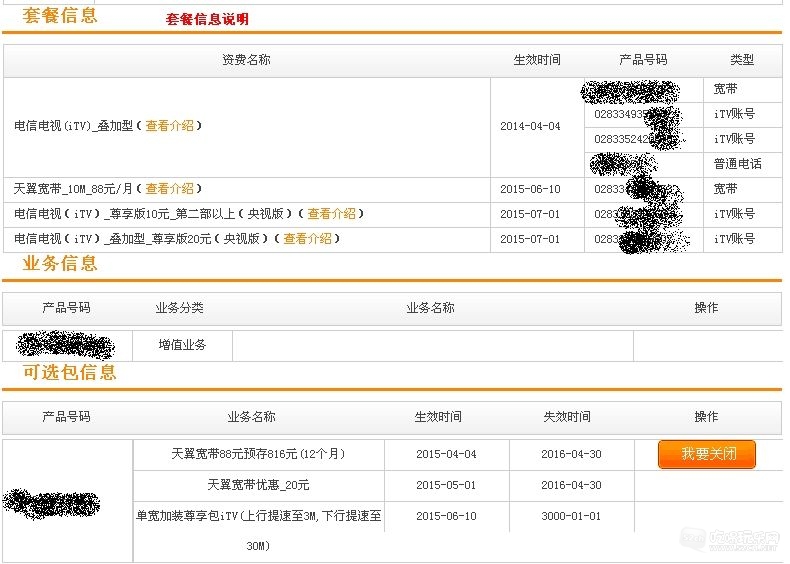Select iTV账号 type in 028335242 row
Screen dimensions: 790x564
point(734,139)
